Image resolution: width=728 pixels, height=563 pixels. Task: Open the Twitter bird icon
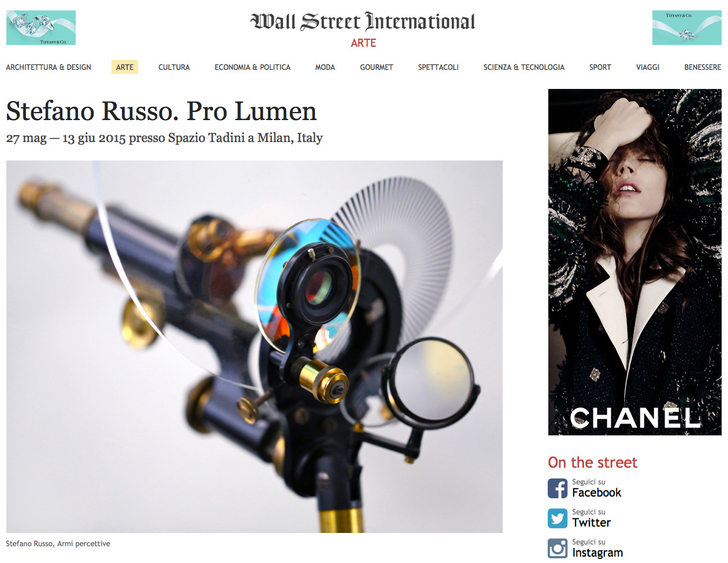[558, 518]
